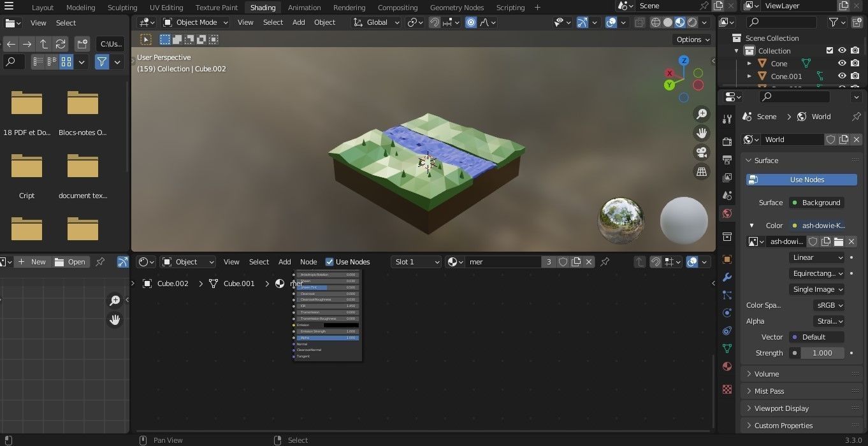Toggle the file browser filter
The width and height of the screenshot is (868, 446).
coord(102,62)
